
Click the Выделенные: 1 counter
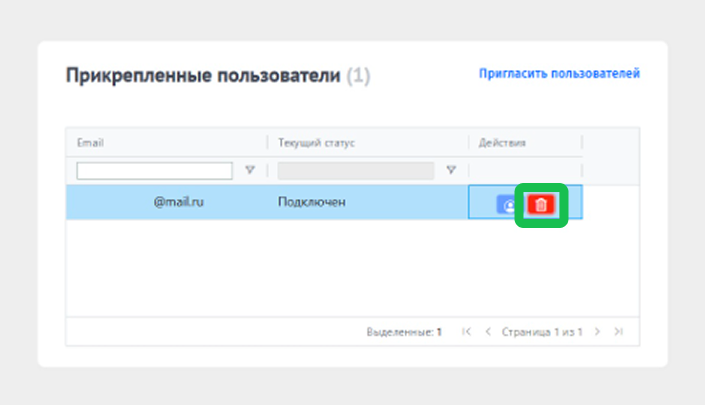[x=404, y=332]
